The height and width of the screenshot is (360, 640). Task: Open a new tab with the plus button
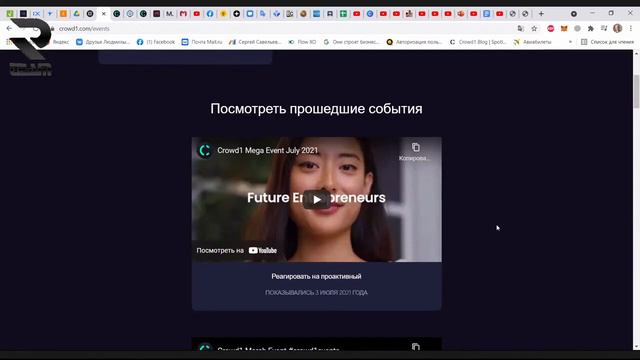tap(541, 14)
